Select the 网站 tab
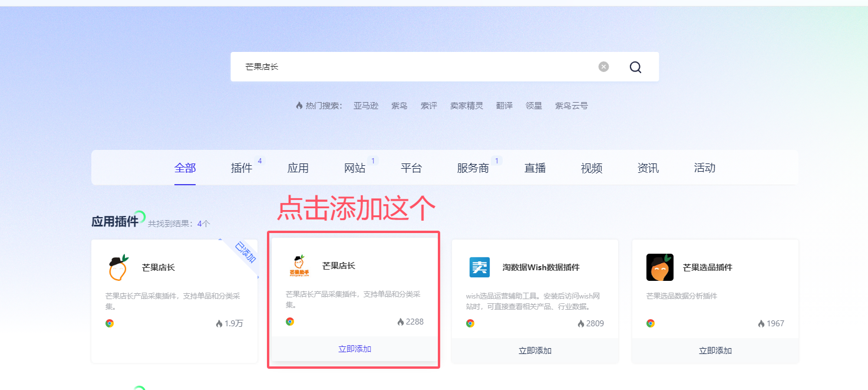 point(355,168)
